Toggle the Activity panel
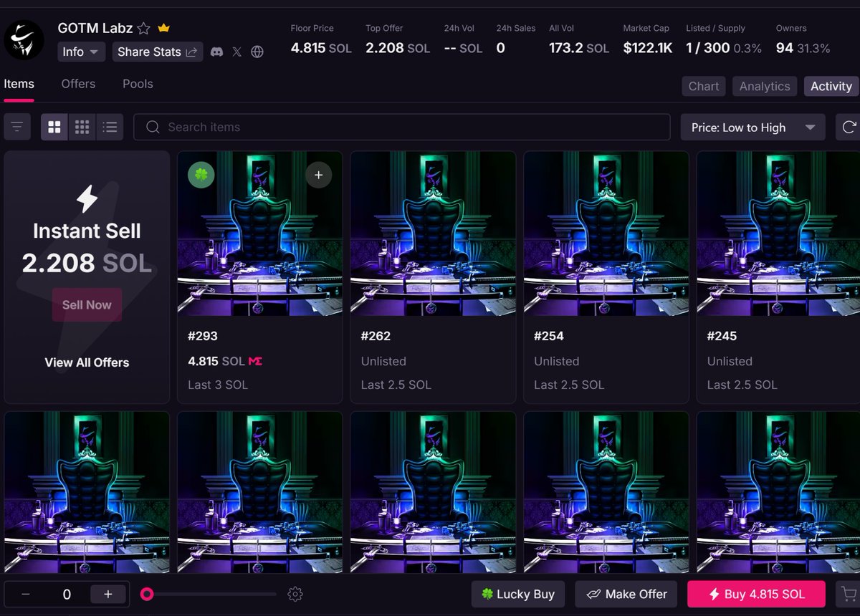The height and width of the screenshot is (616, 860). tap(831, 86)
